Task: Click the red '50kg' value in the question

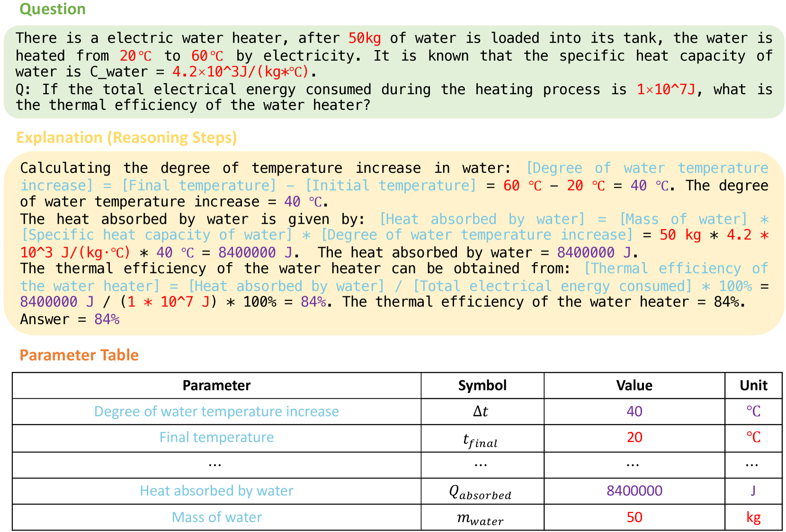Action: coord(365,38)
